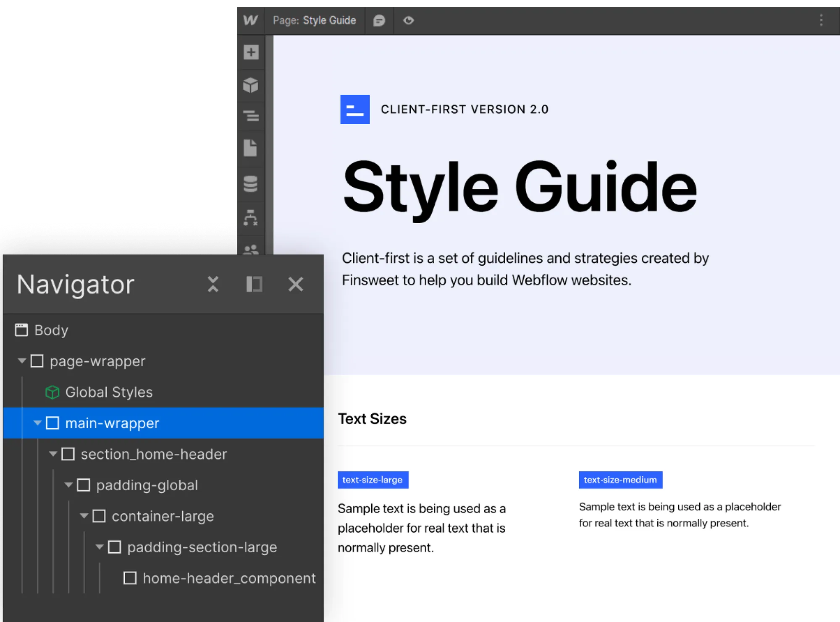
Task: Open the Style Selectors panel in left toolbar
Action: pyautogui.click(x=250, y=117)
